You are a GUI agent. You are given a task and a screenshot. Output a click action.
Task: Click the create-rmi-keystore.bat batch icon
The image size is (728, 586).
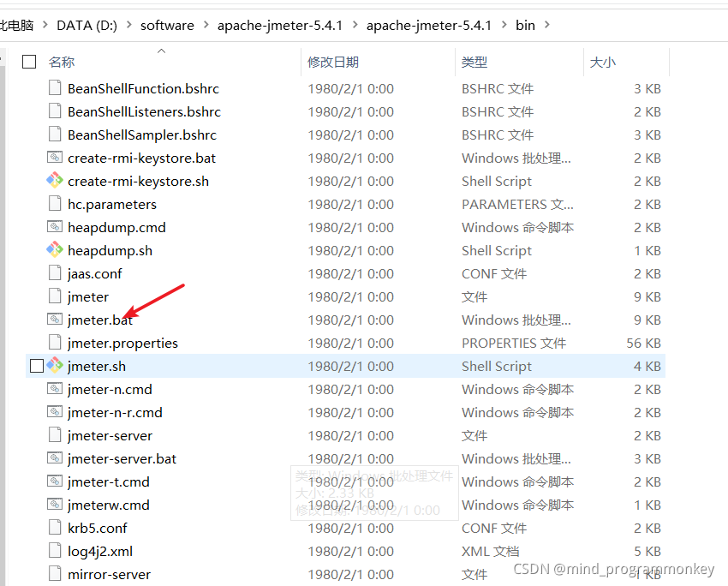click(55, 158)
